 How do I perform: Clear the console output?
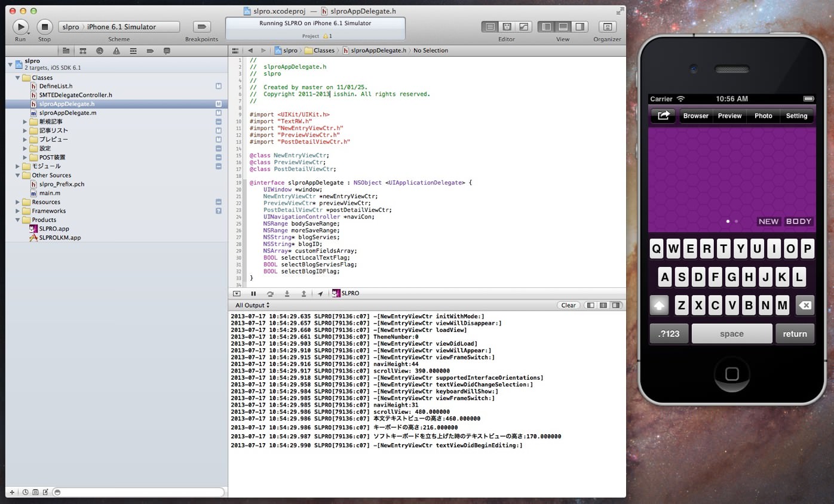[x=568, y=305]
